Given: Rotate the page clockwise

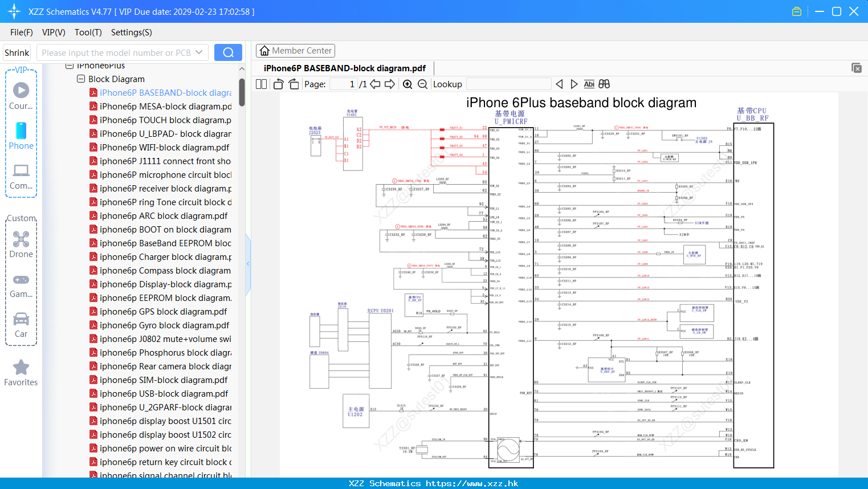Looking at the screenshot, I should [294, 84].
